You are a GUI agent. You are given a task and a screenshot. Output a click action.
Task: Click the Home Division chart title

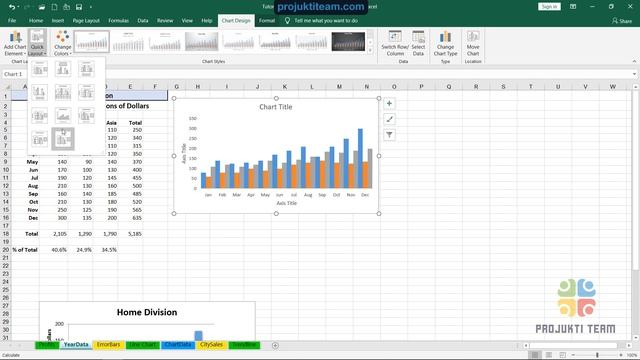(147, 312)
